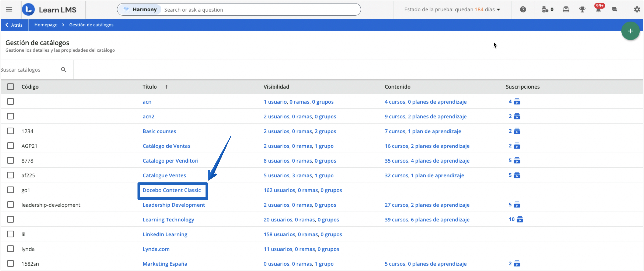
Task: Sort by Título column arrow
Action: (x=167, y=87)
